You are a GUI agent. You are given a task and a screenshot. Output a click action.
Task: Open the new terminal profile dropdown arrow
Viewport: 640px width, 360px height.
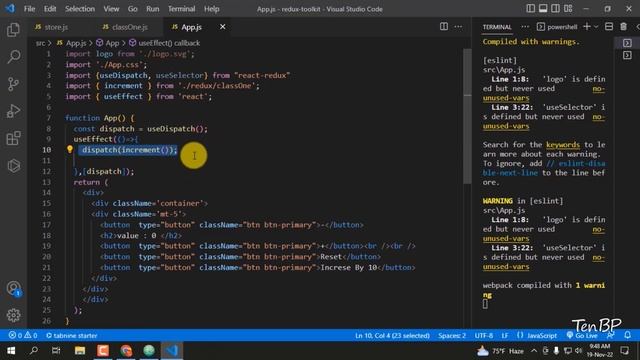point(596,27)
